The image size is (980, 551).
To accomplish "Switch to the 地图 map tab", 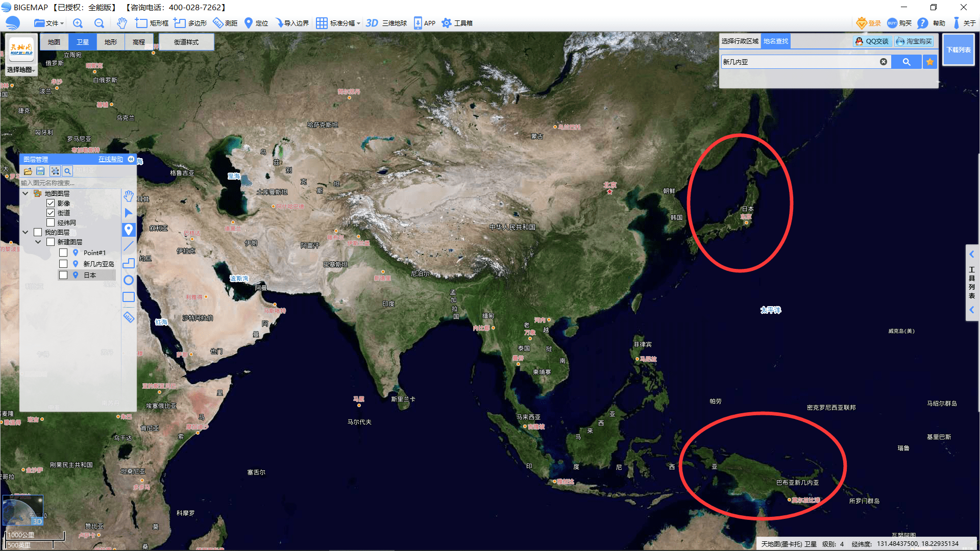I will (54, 42).
